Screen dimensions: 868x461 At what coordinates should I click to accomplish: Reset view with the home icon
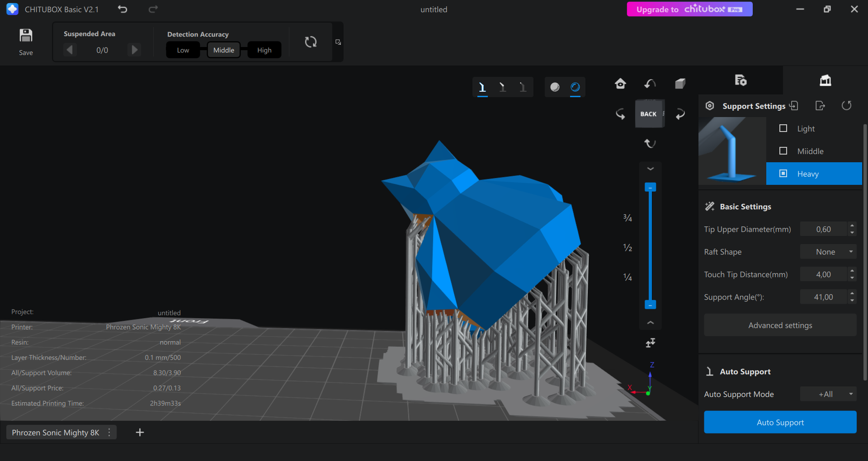point(620,84)
